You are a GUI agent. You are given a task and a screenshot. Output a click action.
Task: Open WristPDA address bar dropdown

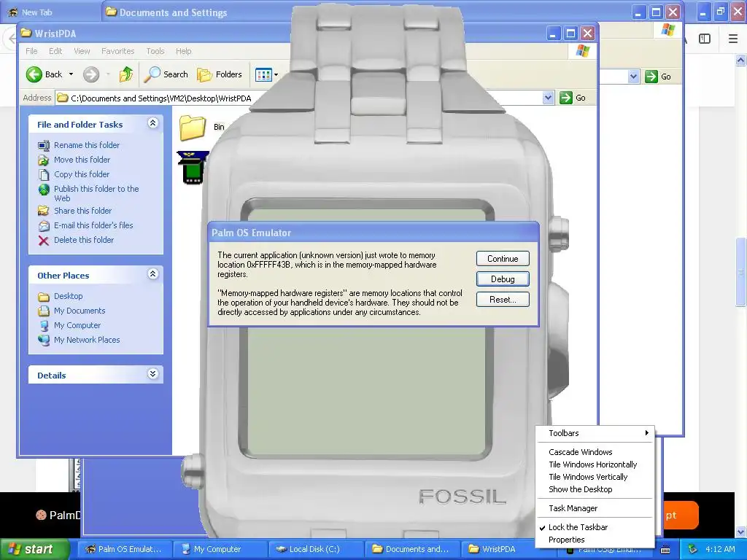tap(548, 98)
